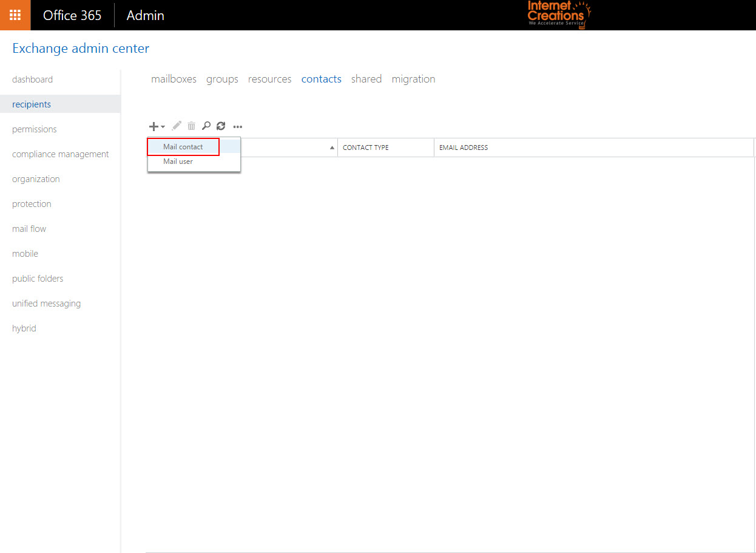Open mobile in the left navigation
Screen dimensions: 756x553
[x=25, y=254]
